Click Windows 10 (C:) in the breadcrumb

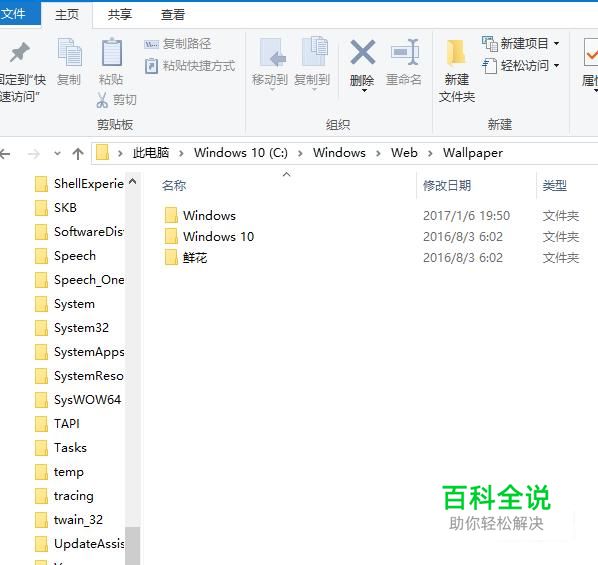pos(241,153)
